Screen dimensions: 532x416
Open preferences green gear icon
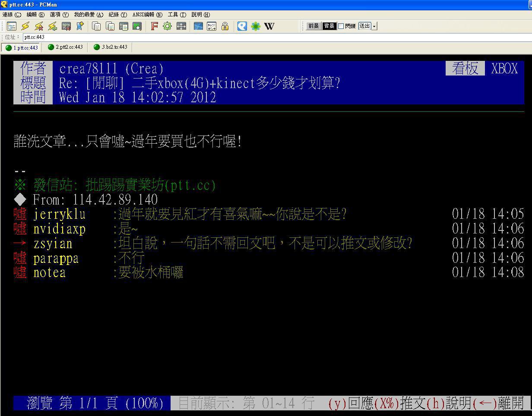click(x=167, y=26)
